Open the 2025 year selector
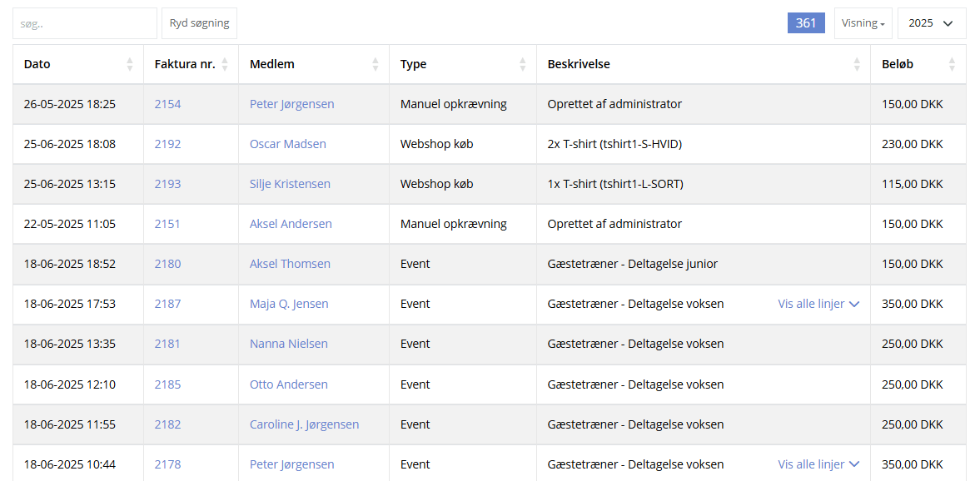The image size is (980, 481). click(931, 23)
